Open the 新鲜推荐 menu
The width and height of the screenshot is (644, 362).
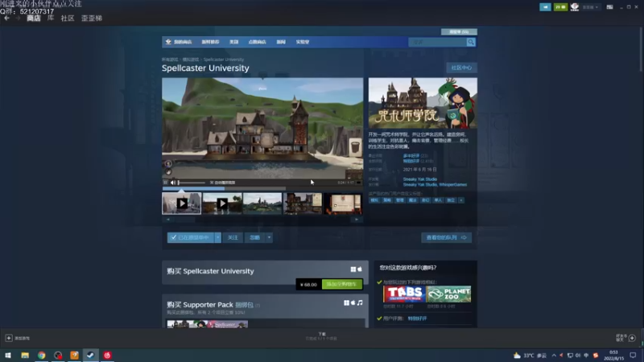(x=210, y=42)
